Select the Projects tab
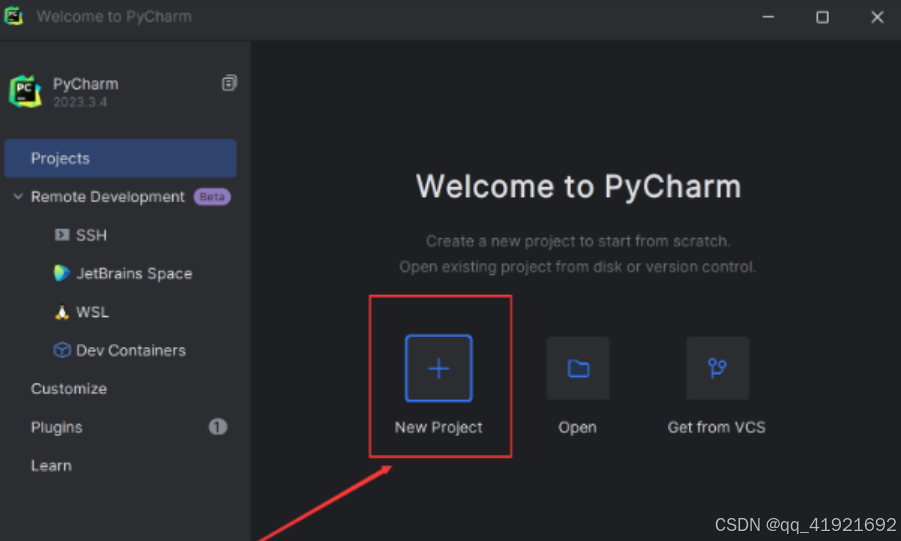This screenshot has width=901, height=541. tap(120, 158)
